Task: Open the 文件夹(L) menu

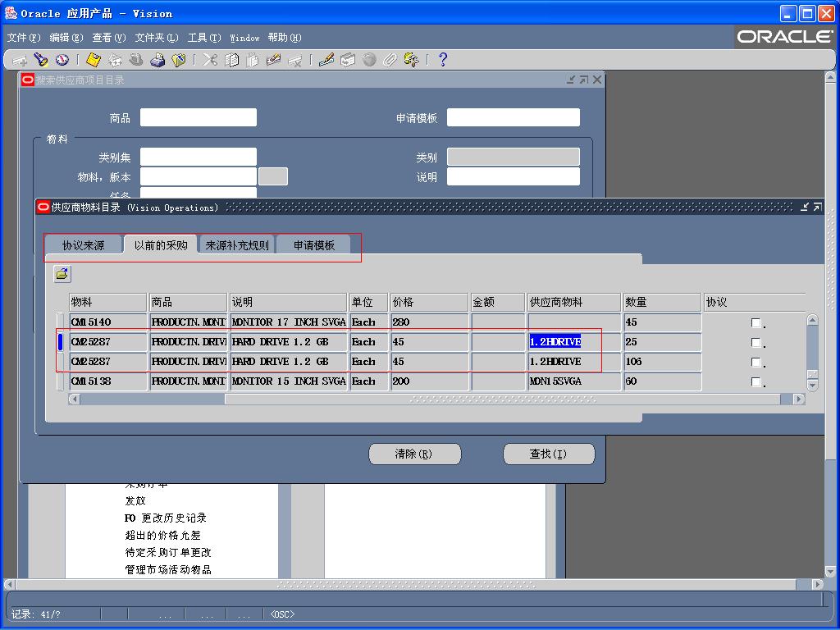Action: 157,38
